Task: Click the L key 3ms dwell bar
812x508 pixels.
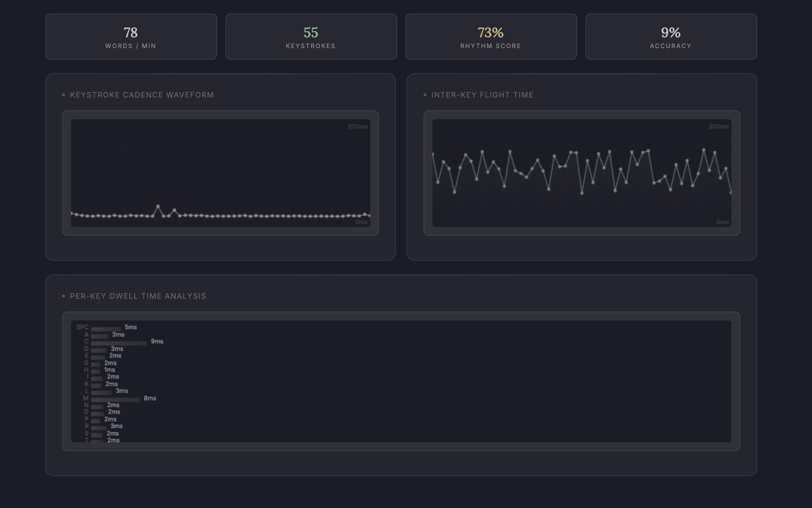Action: click(x=101, y=393)
